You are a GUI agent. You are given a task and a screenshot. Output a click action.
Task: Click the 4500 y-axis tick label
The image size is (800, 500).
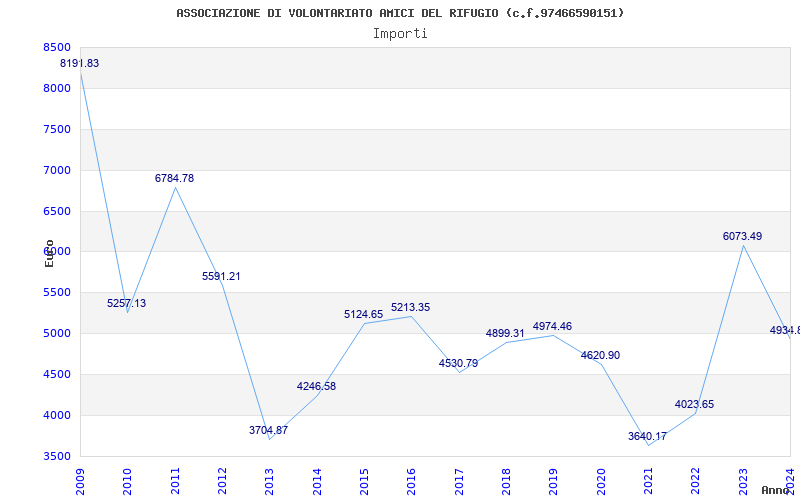(57, 374)
